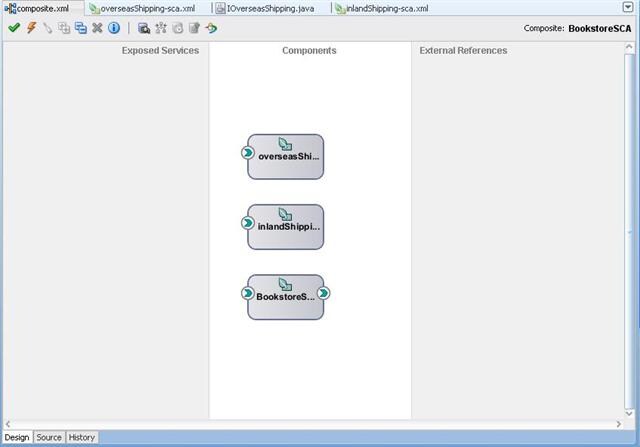Click the magnifier search icon in toolbar
The height and width of the screenshot is (447, 640).
click(x=144, y=28)
